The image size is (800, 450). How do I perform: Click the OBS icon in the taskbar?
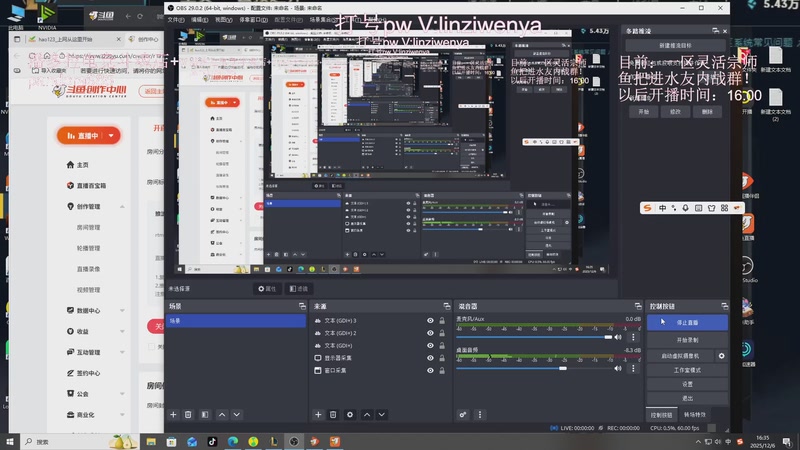pyautogui.click(x=294, y=441)
